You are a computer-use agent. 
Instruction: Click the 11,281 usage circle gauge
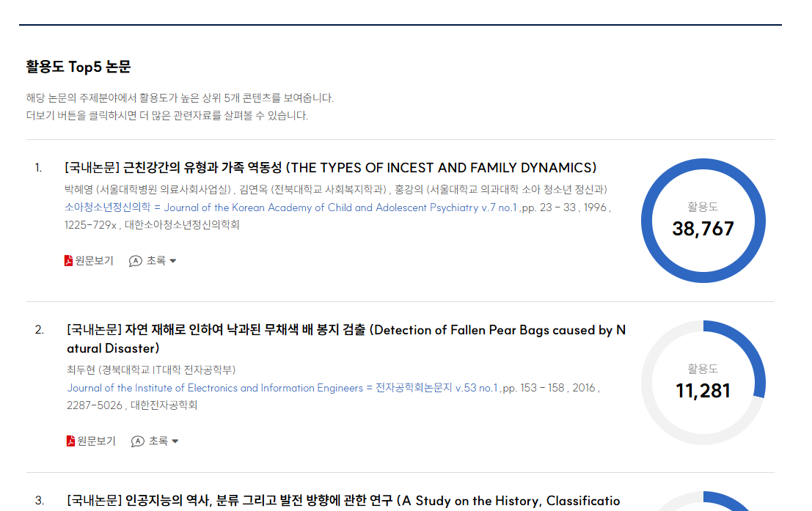pos(703,383)
